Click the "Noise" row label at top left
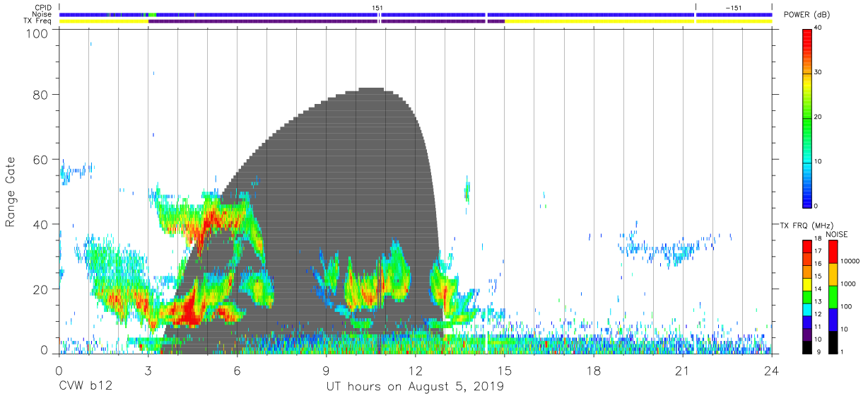868x401 pixels. [41, 14]
